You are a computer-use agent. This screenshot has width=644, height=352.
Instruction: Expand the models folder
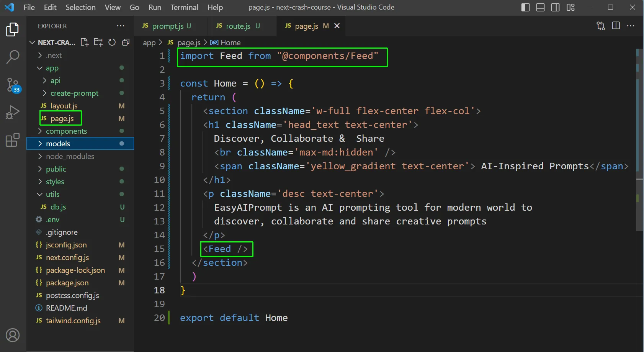80,144
